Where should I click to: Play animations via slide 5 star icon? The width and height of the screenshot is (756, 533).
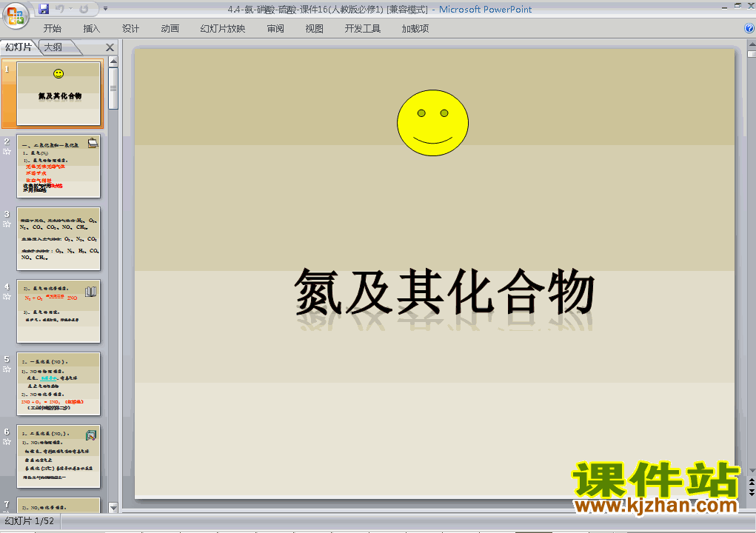[7, 369]
